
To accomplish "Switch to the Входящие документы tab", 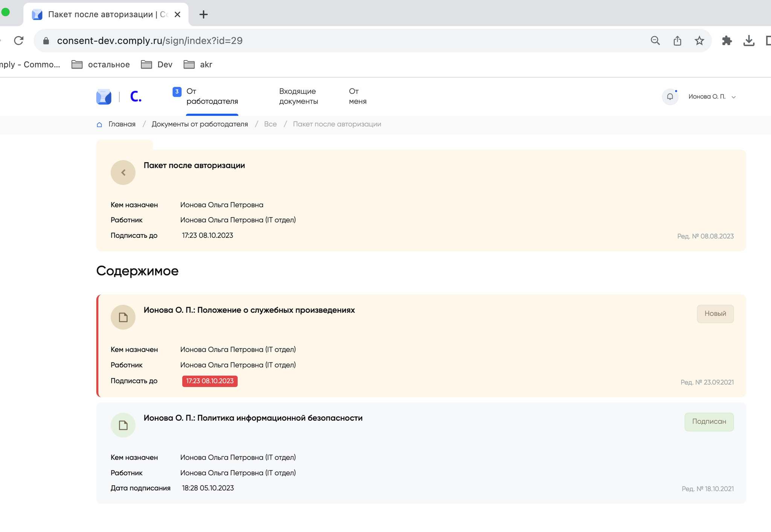I will (298, 96).
